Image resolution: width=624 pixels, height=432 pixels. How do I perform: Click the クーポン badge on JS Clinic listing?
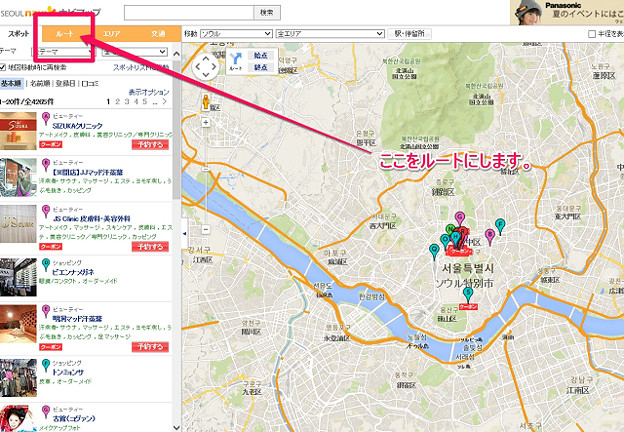pyautogui.click(x=51, y=247)
